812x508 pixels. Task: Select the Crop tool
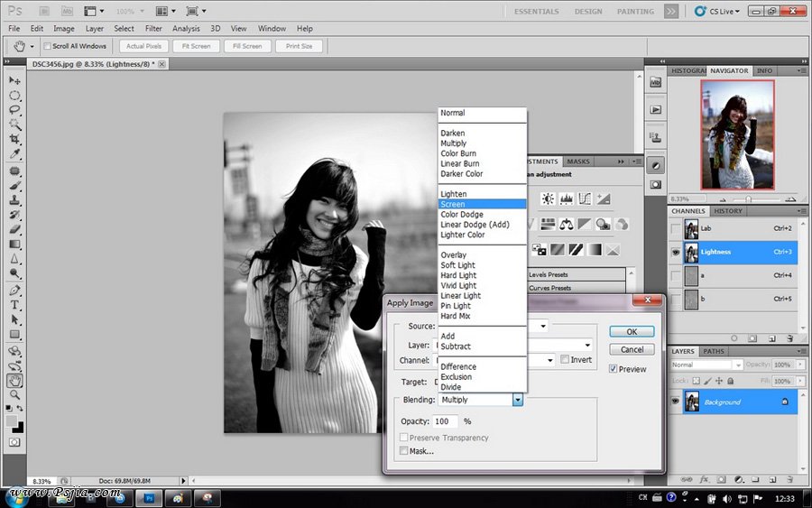(x=15, y=140)
